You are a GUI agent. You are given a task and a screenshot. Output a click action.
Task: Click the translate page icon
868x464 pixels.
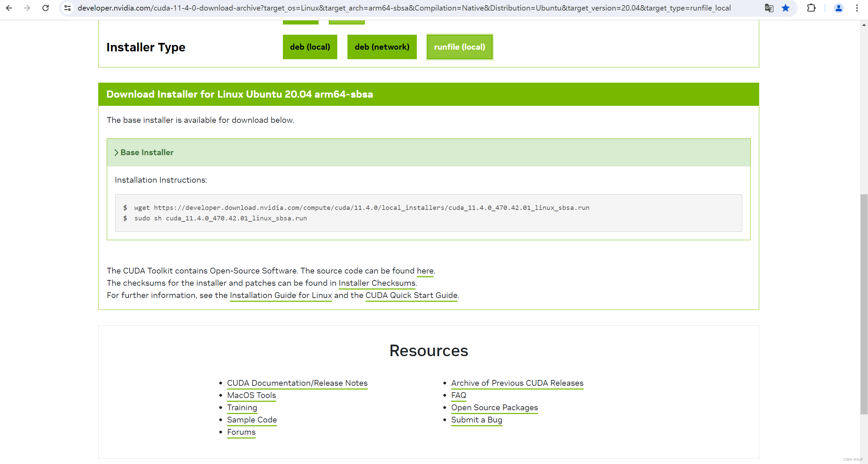(x=769, y=8)
